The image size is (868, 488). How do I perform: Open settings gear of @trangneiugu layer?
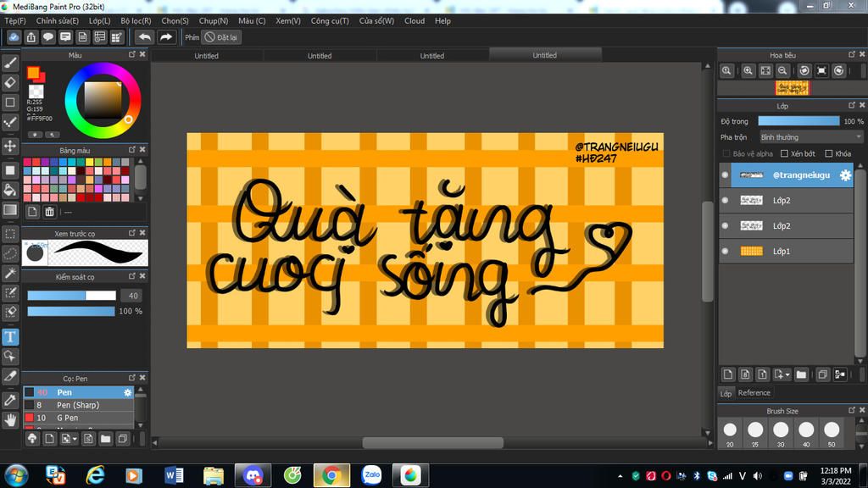coord(845,175)
